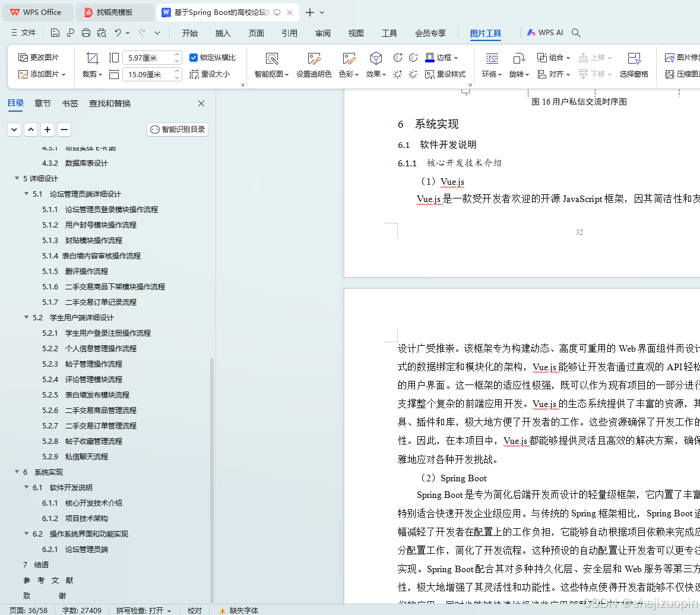700x615 pixels.
Task: Click the 更改图片 (change picture) button
Action: coord(39,58)
